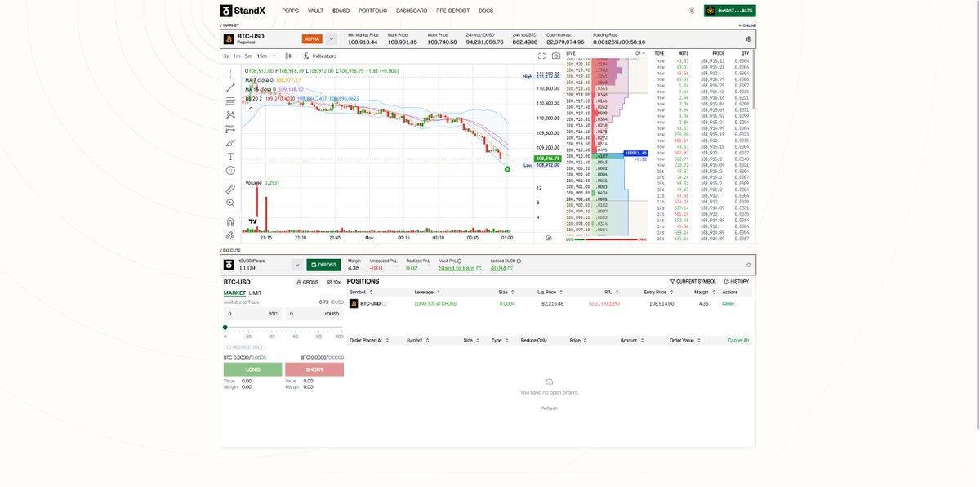Open the forecasting and measurement tools
This screenshot has height=487, width=980.
230,128
